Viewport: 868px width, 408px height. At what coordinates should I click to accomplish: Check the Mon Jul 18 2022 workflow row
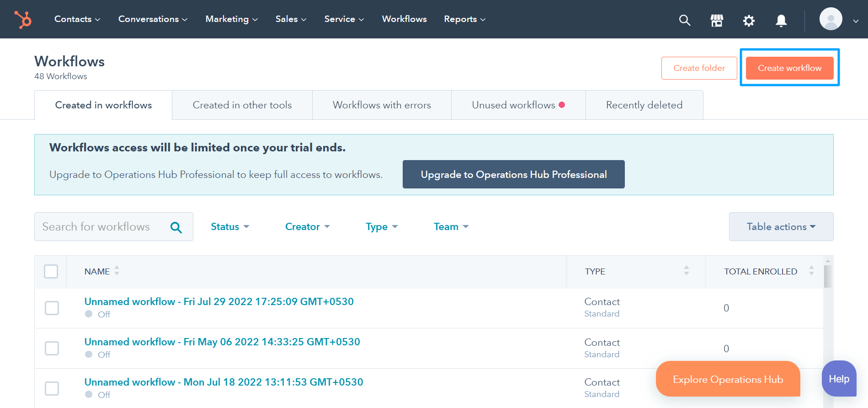[52, 388]
